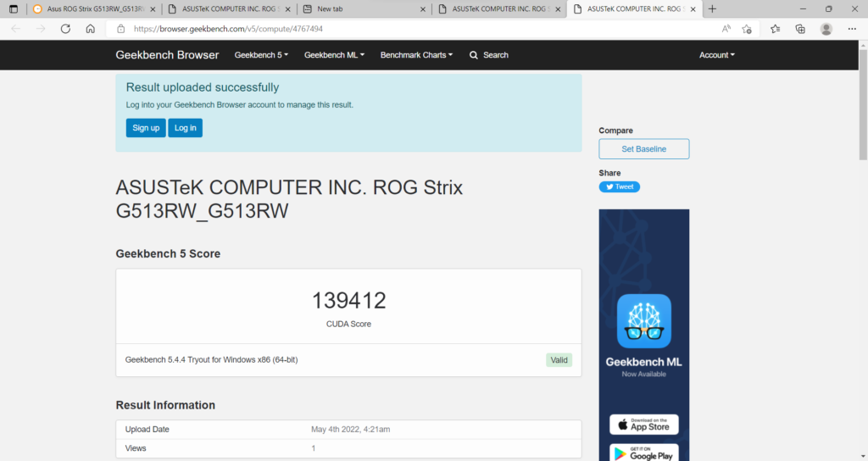This screenshot has width=868, height=461.
Task: Expand the Geekbench ML dropdown menu
Action: [334, 55]
